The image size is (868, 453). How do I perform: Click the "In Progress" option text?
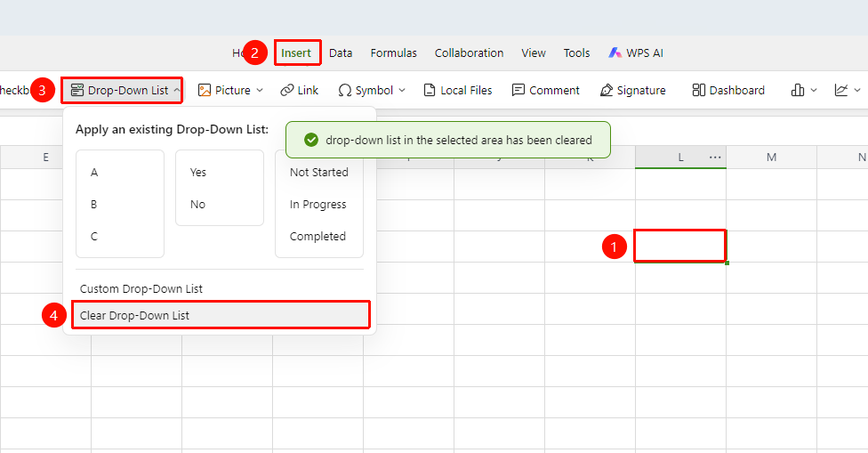(317, 205)
